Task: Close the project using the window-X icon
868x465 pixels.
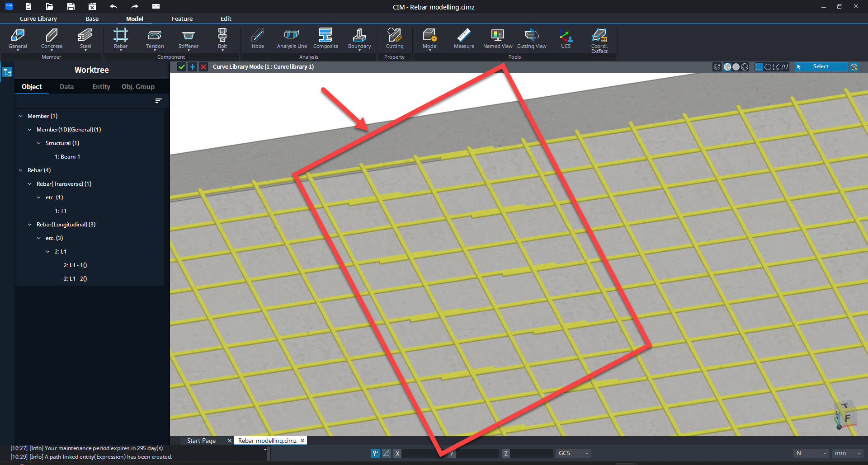Action: tap(92, 6)
